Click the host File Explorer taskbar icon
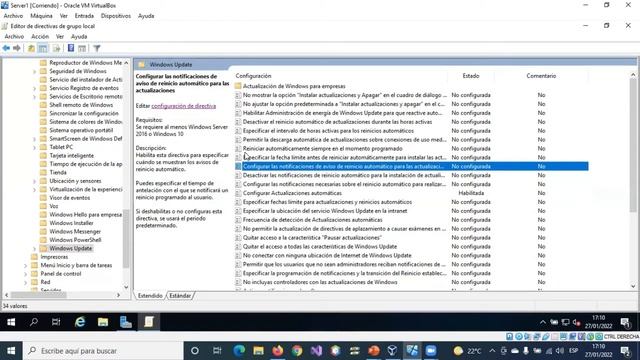 (258, 351)
